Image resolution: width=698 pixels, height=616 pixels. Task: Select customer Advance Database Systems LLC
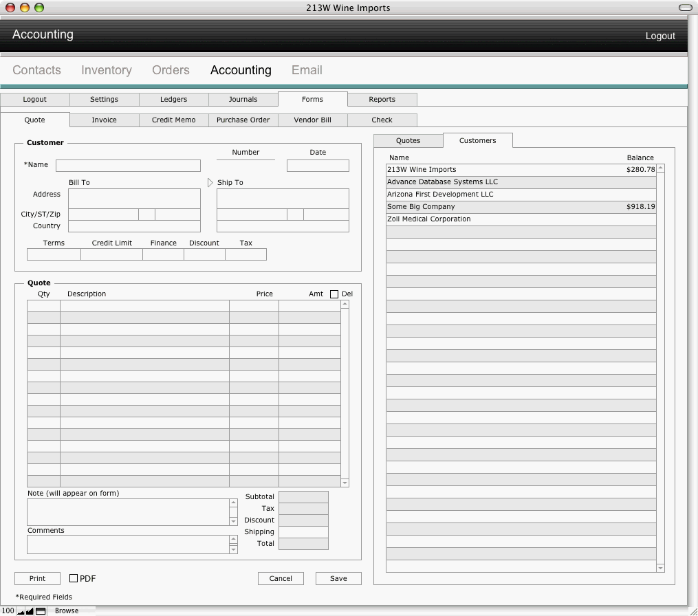[x=521, y=182]
